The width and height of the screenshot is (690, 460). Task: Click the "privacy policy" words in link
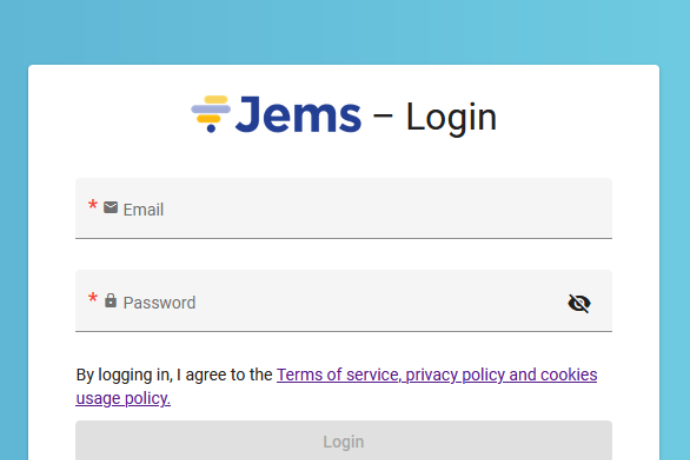point(455,375)
